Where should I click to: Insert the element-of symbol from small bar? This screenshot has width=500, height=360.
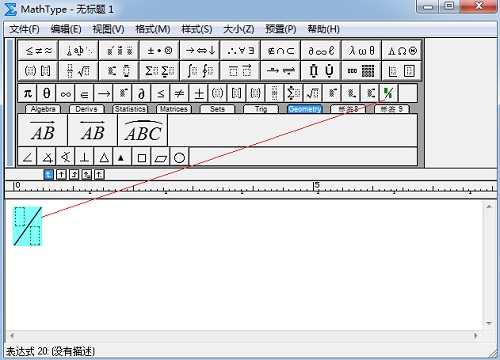click(84, 93)
